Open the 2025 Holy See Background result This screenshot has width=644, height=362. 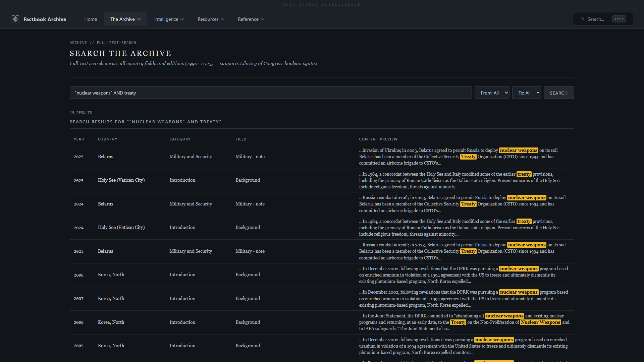click(x=121, y=180)
